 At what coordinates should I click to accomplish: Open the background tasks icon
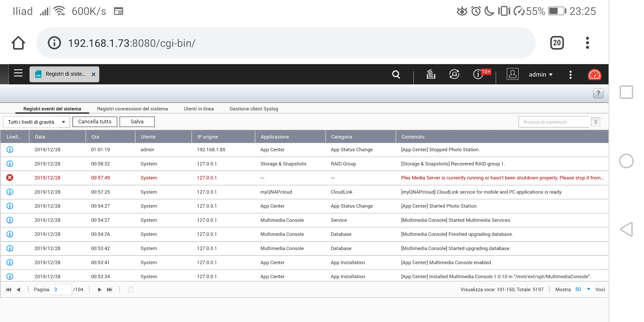pyautogui.click(x=431, y=74)
